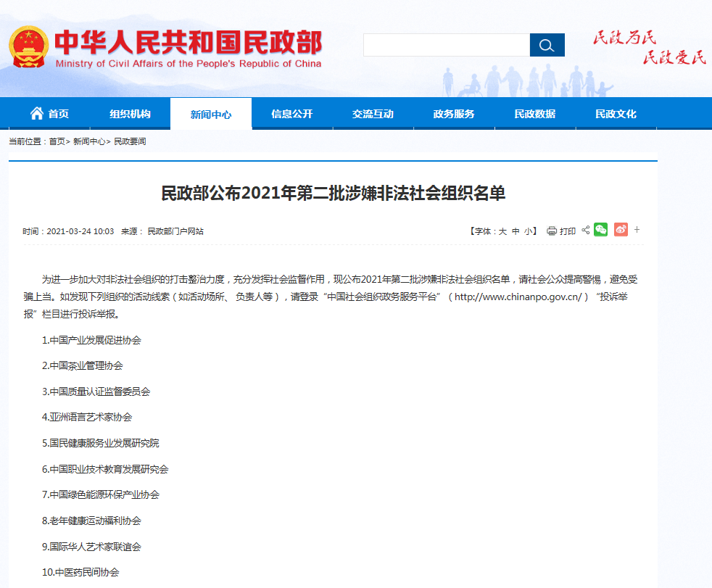Open the 信息公开 navigation tab
Image resolution: width=712 pixels, height=588 pixels.
[292, 114]
